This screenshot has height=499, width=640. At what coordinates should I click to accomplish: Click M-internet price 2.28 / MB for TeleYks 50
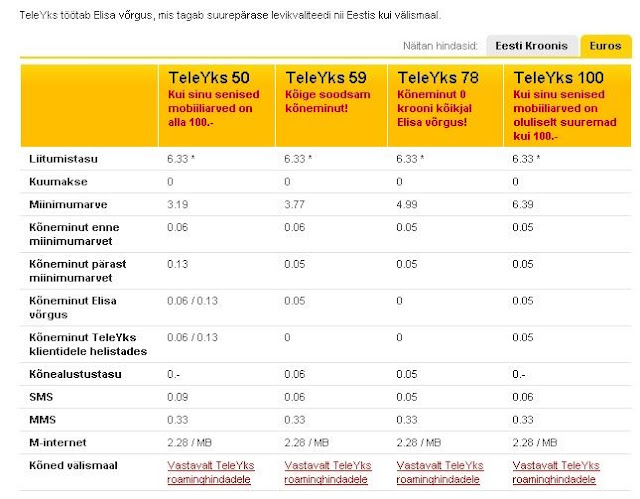click(189, 443)
